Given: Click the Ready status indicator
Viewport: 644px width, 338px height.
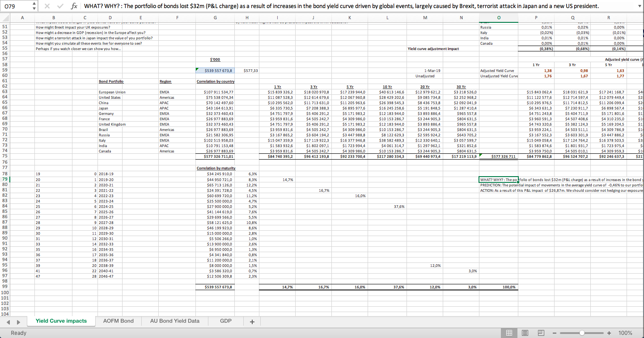Looking at the screenshot, I should click(18, 333).
